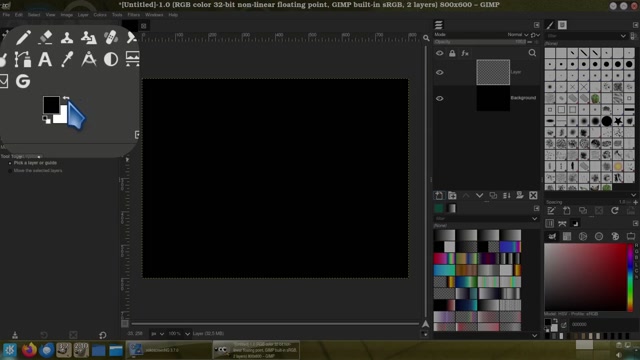Add a layer mask icon
The image size is (640, 360).
click(520, 196)
